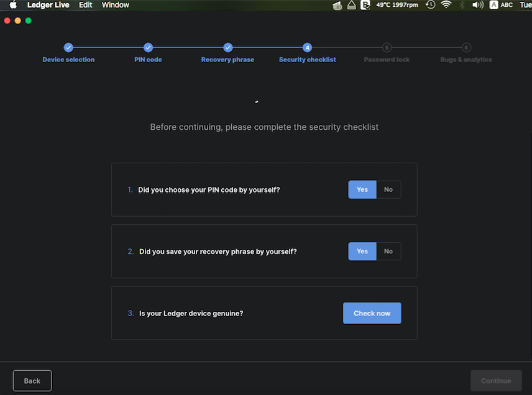Image resolution: width=532 pixels, height=395 pixels.
Task: Click the Bluetooth menu bar icon
Action: click(x=462, y=5)
